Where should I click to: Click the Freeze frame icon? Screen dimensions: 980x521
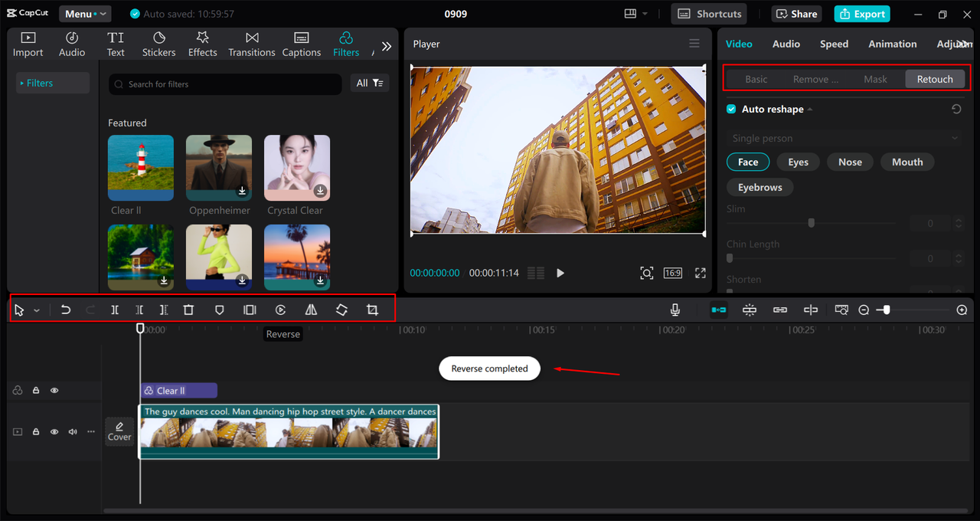point(250,310)
